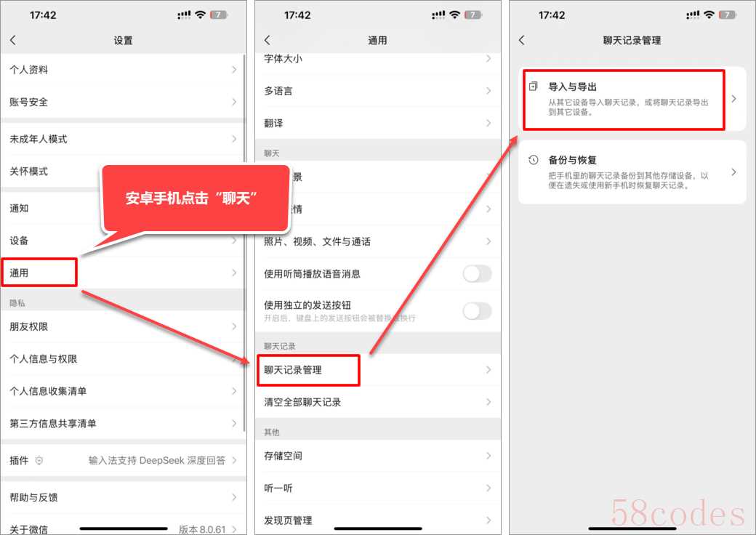Viewport: 756px width, 535px height.
Task: Open 导入与导出 option
Action: (632, 99)
